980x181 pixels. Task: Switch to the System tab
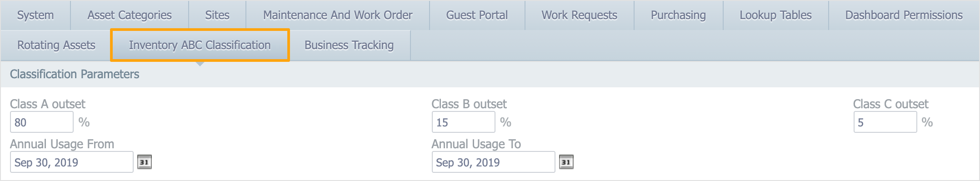(35, 15)
